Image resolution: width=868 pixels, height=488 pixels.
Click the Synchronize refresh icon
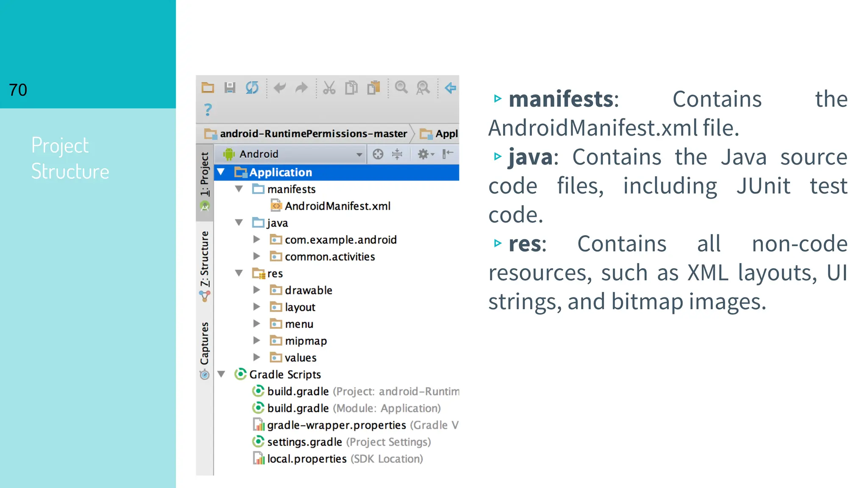click(252, 88)
